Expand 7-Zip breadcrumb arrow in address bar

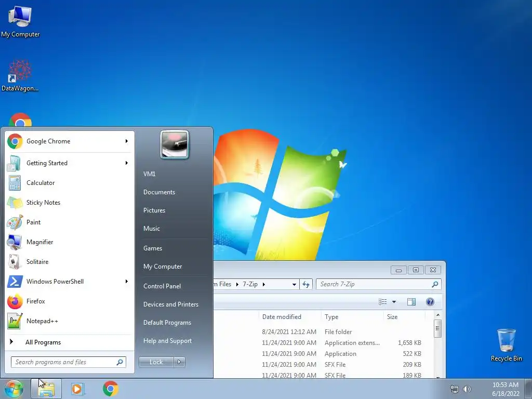[x=263, y=284]
